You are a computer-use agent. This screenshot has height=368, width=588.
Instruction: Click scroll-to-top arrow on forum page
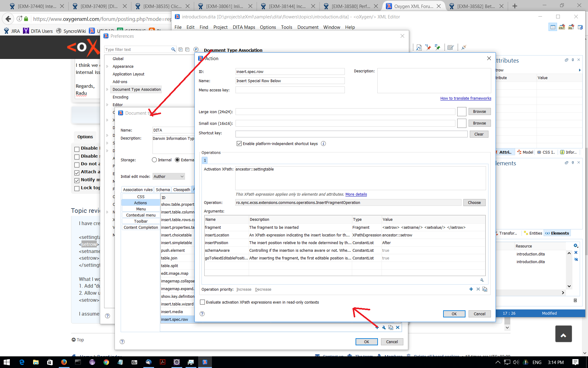pyautogui.click(x=563, y=334)
